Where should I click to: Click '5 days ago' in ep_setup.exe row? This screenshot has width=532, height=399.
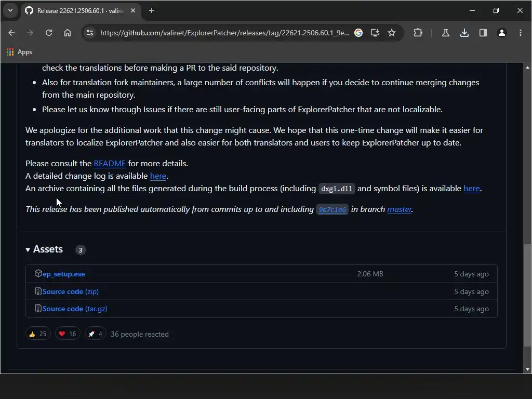point(471,274)
